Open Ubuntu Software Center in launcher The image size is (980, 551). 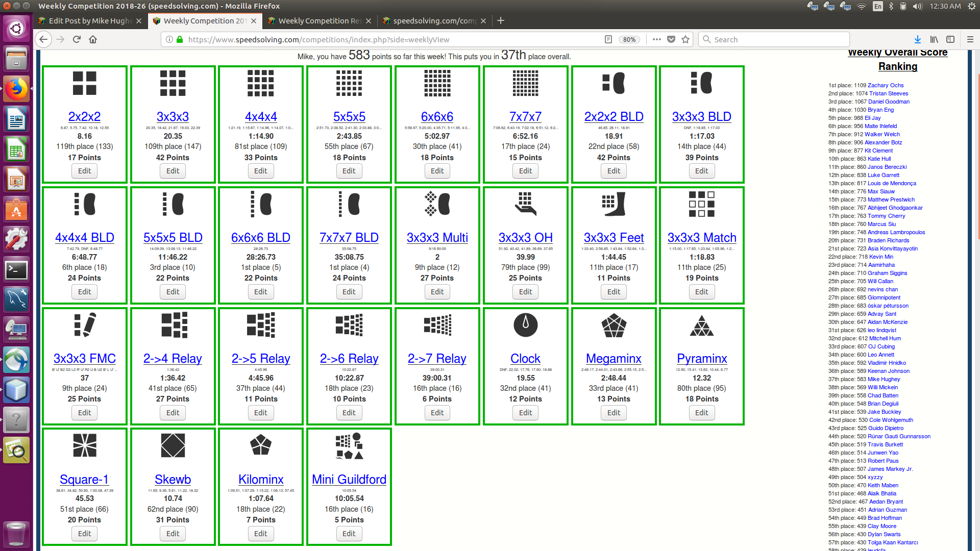coord(16,210)
